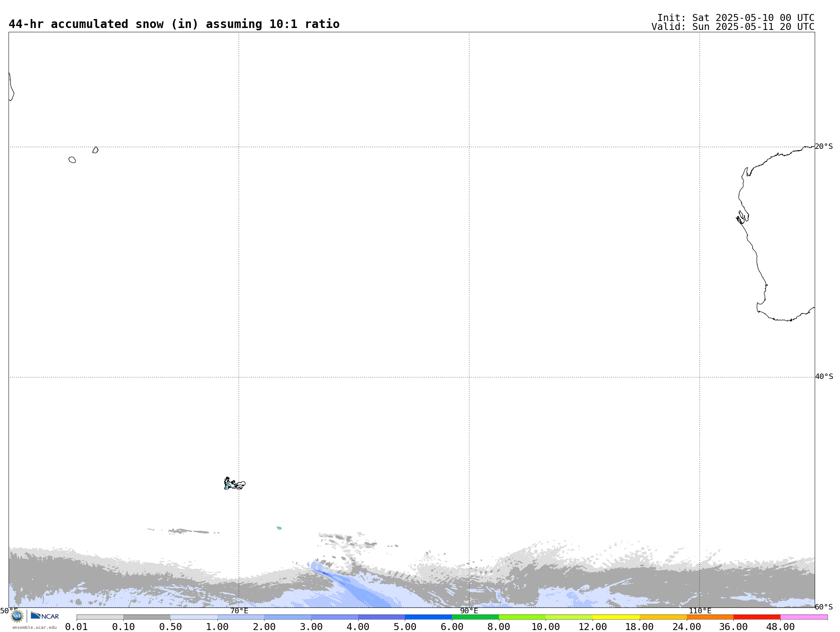Click the 5.00 colorbar label
Image resolution: width=840 pixels, height=632 pixels.
[405, 627]
